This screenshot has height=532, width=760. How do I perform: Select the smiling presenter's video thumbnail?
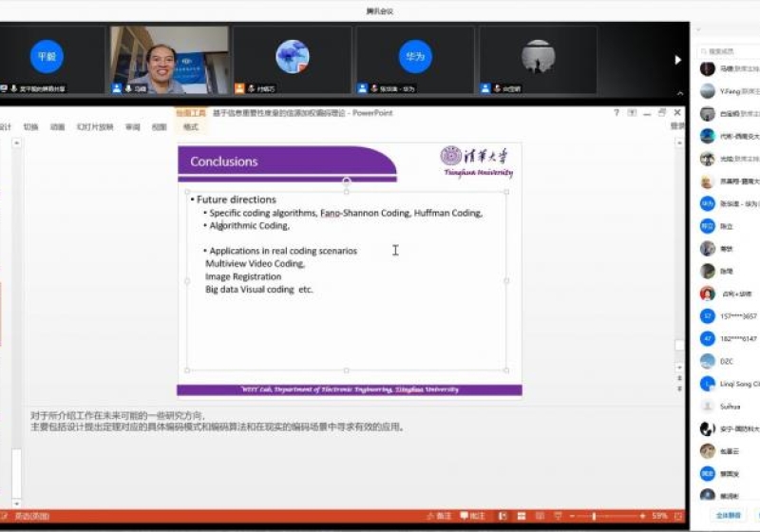[x=169, y=59]
